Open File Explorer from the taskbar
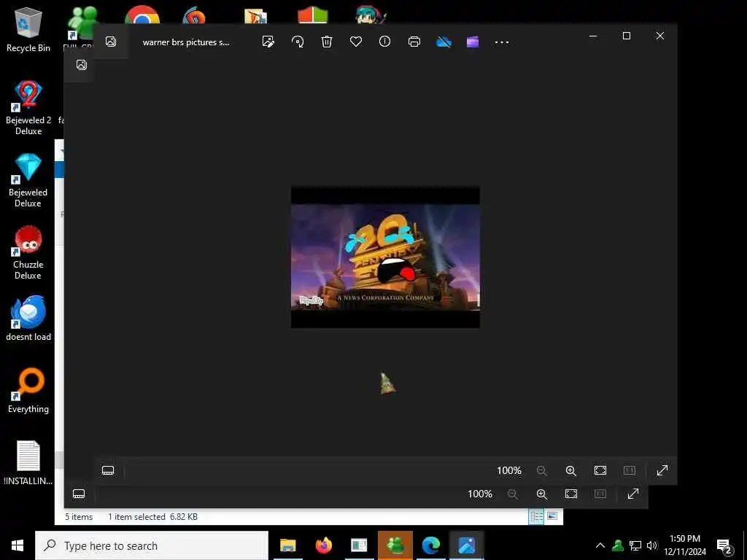This screenshot has height=560, width=747. coord(287,545)
